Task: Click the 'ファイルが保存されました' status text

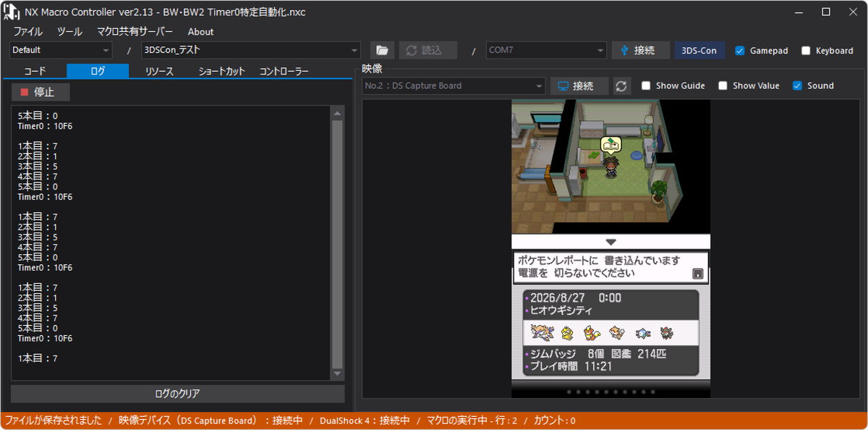Action: click(x=54, y=421)
